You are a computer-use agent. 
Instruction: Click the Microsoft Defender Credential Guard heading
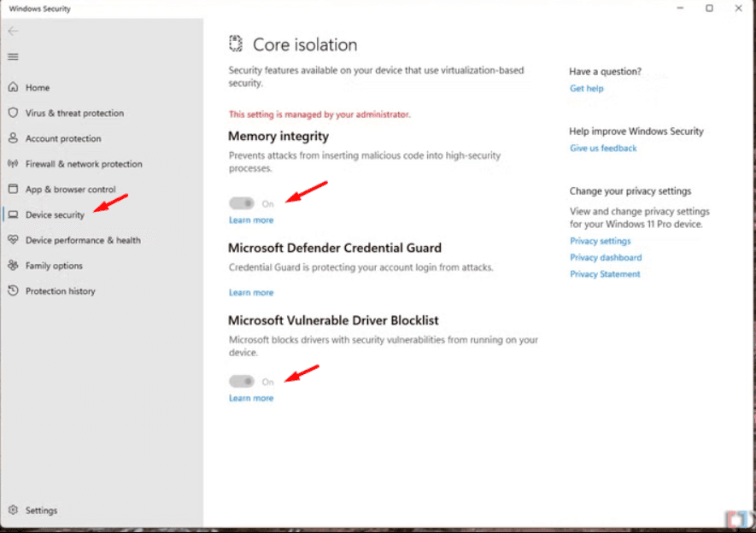click(x=335, y=249)
